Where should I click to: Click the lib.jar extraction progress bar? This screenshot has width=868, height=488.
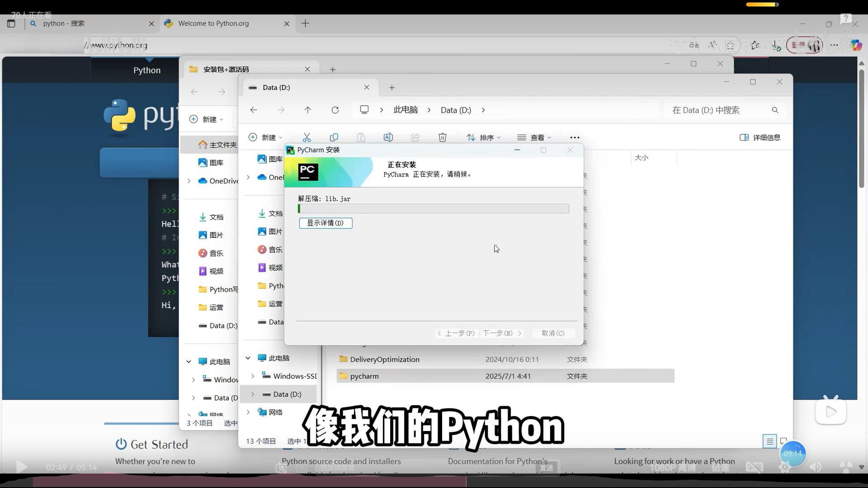[433, 208]
